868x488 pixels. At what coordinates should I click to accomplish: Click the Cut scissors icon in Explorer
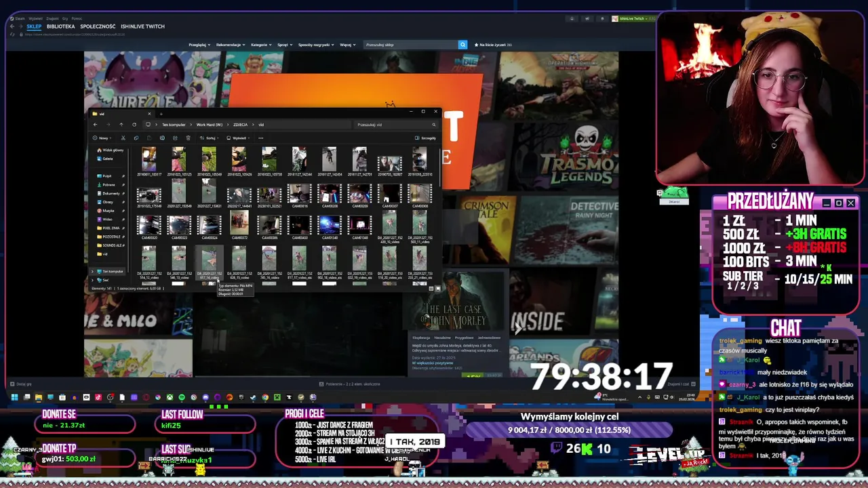pos(123,138)
